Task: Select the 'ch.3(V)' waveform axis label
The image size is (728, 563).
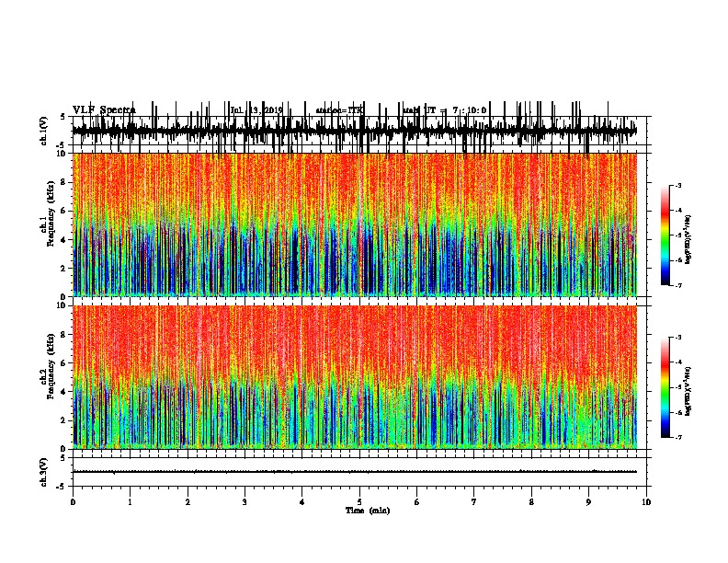Action: coord(44,472)
